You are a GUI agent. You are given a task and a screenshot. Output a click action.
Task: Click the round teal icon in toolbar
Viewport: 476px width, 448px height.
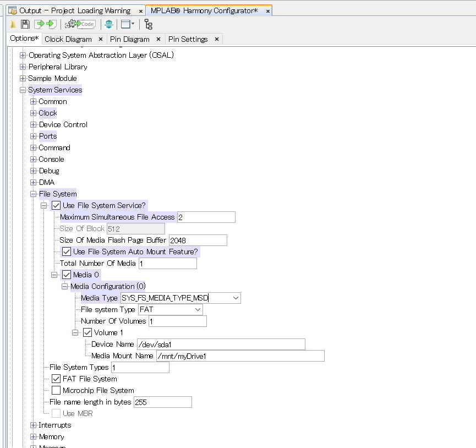click(x=109, y=24)
